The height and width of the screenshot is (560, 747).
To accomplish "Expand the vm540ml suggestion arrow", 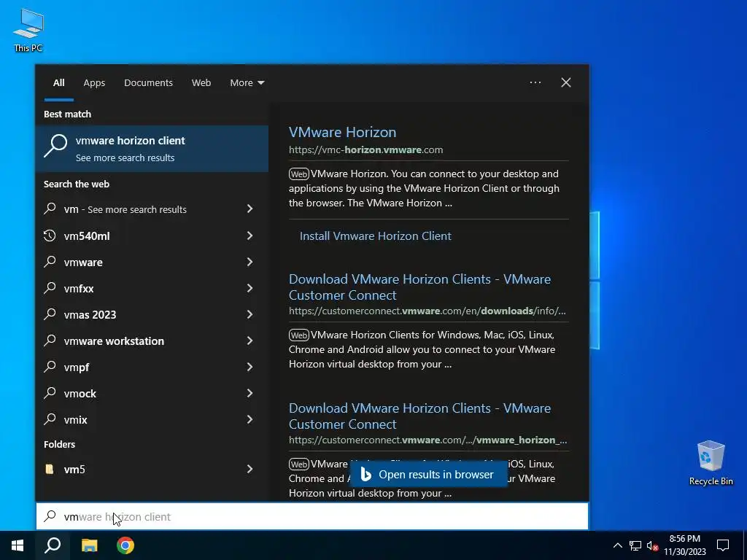I will [x=249, y=236].
